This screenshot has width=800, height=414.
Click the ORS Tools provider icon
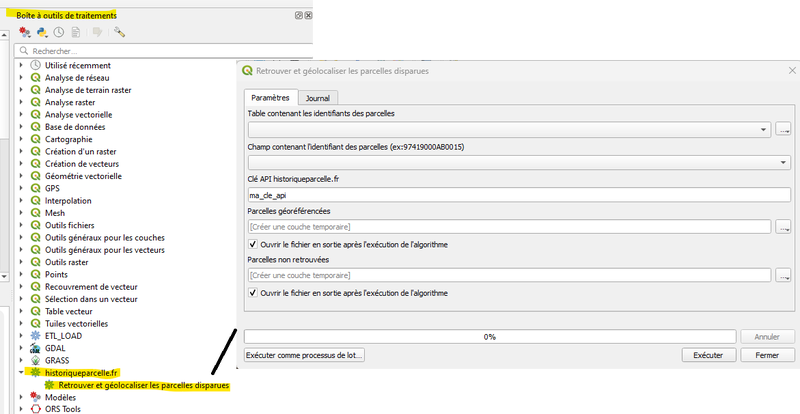pyautogui.click(x=36, y=408)
